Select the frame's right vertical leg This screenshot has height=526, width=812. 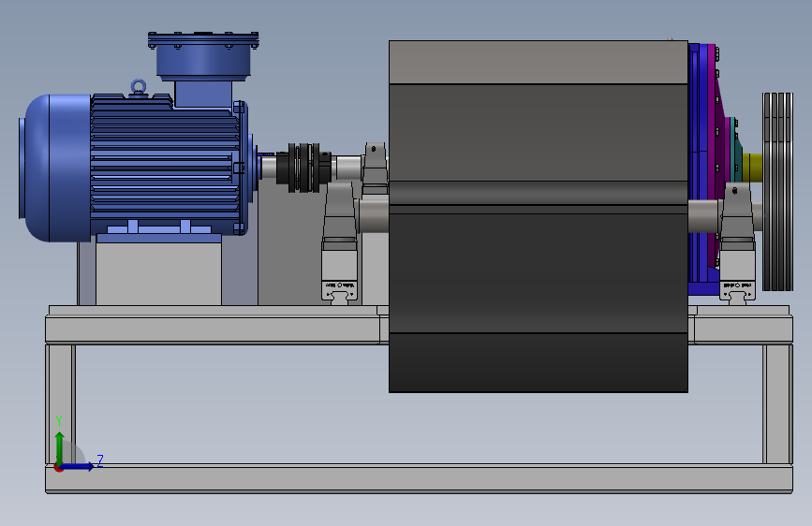(777, 403)
